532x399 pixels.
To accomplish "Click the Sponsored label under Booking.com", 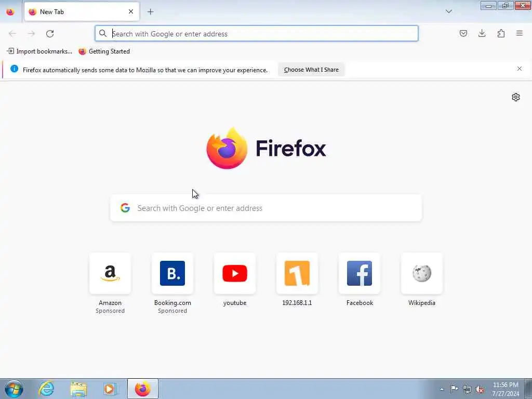I will [x=172, y=311].
